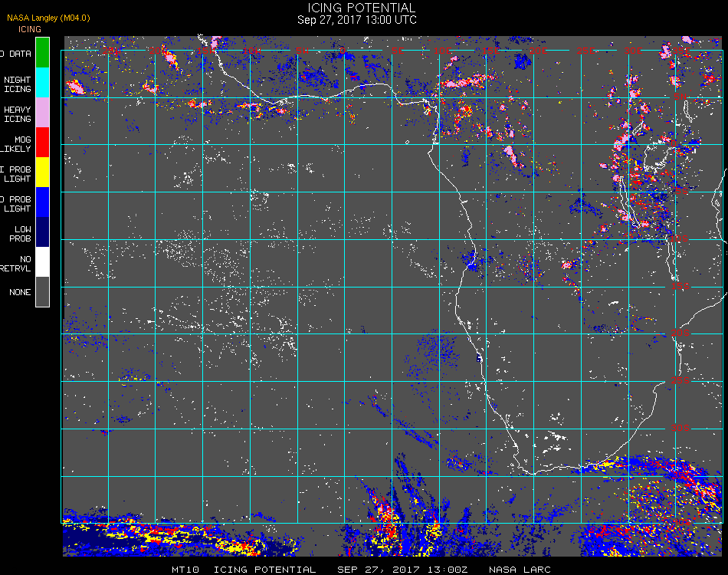Screen dimensions: 728x575
Task: Click the '5S' latitude label
Action: coord(681,191)
